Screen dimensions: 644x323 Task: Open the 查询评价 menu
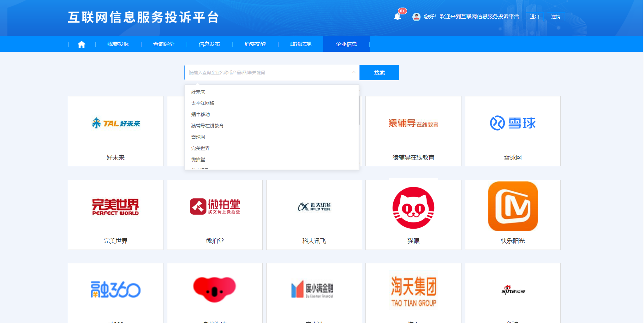click(163, 44)
